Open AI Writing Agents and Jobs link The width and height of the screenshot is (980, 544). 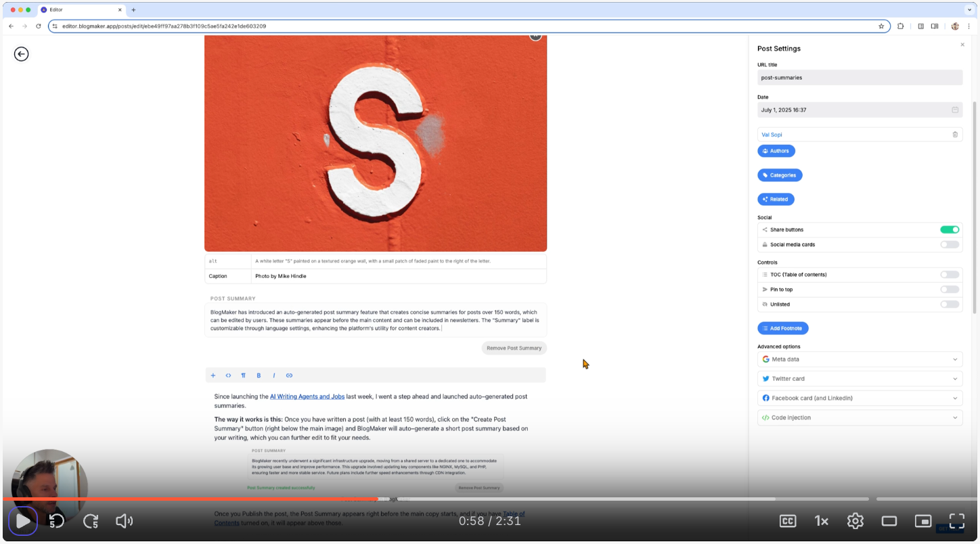pyautogui.click(x=307, y=396)
